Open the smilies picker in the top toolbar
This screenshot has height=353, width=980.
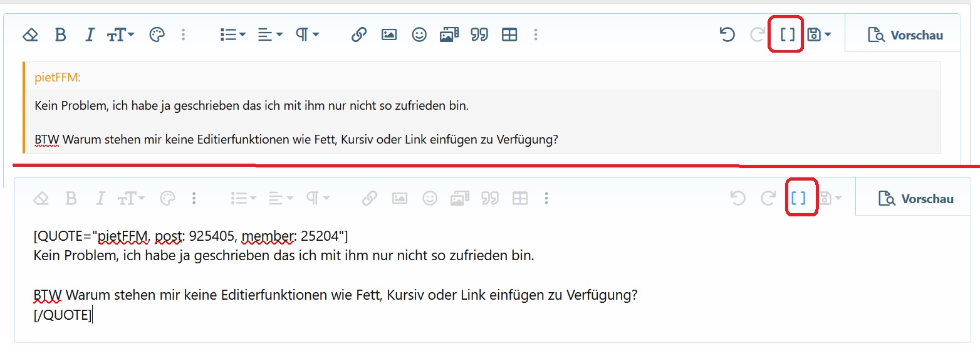point(419,35)
